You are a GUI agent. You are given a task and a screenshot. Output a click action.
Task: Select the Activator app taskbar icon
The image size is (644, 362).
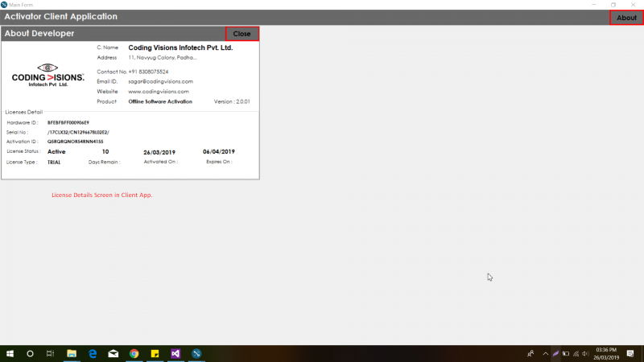pyautogui.click(x=196, y=353)
